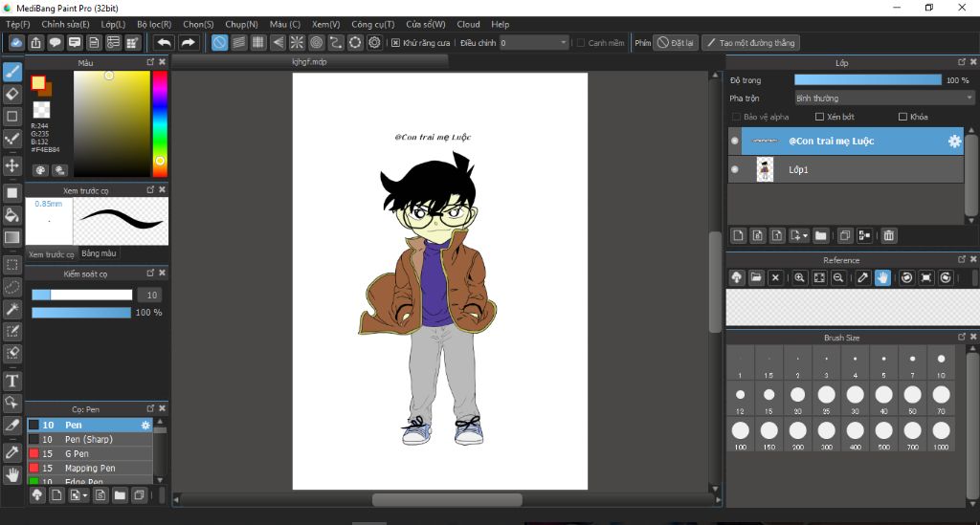Hide the Lớp1 layer
Image resolution: width=980 pixels, height=525 pixels.
coord(735,170)
